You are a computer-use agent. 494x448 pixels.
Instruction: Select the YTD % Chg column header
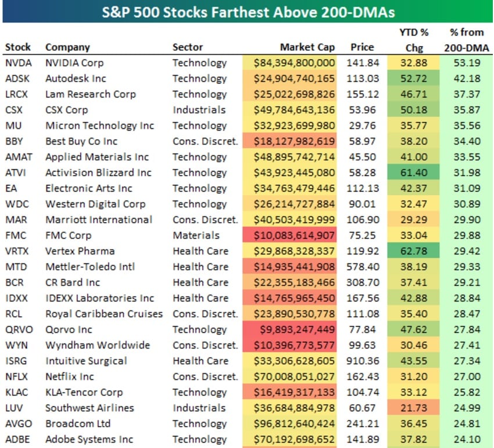click(414, 40)
